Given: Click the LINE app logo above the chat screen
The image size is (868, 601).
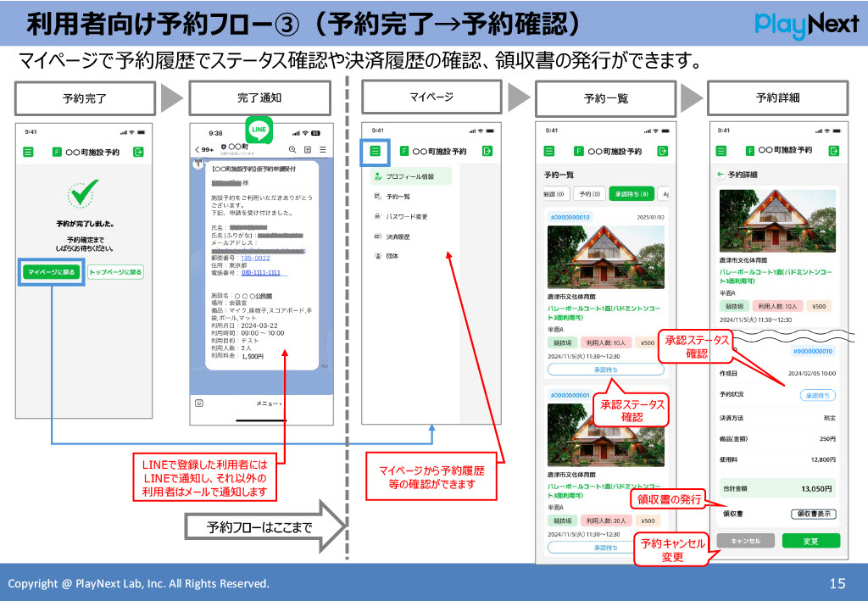Looking at the screenshot, I should pos(259,131).
